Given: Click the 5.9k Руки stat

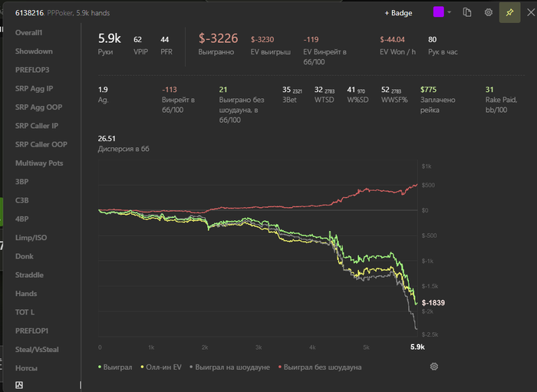Looking at the screenshot, I should tap(109, 38).
